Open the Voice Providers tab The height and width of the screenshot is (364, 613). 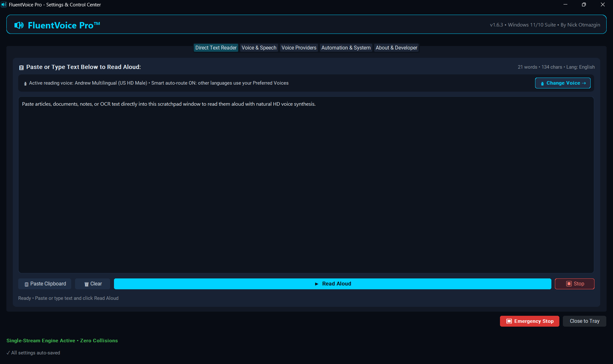click(x=299, y=48)
